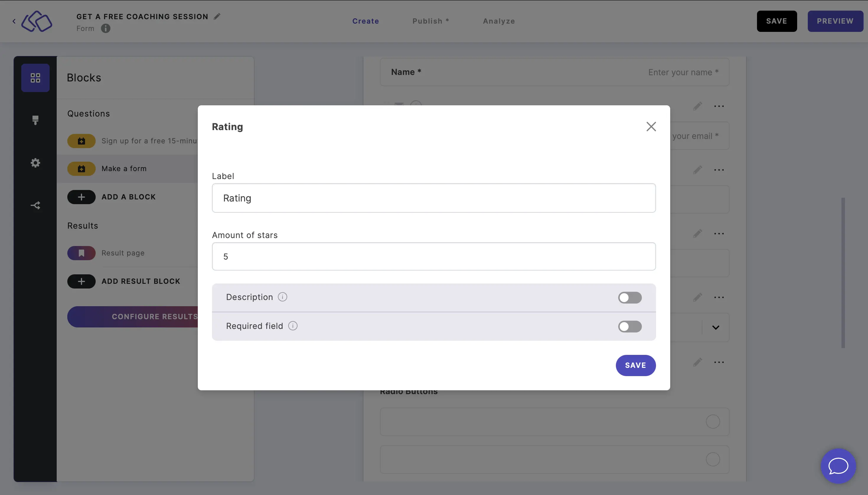
Task: Open the share sidebar icon
Action: (x=35, y=205)
